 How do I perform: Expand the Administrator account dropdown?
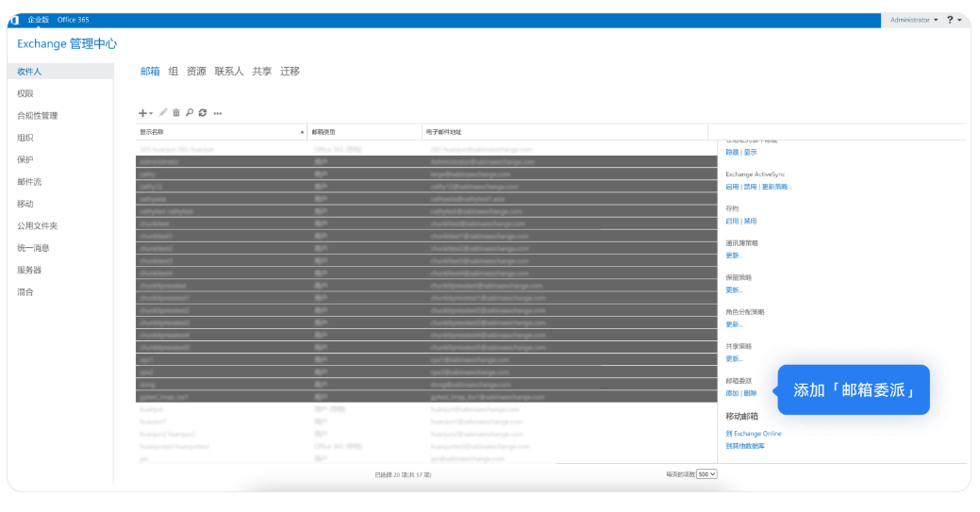[913, 20]
